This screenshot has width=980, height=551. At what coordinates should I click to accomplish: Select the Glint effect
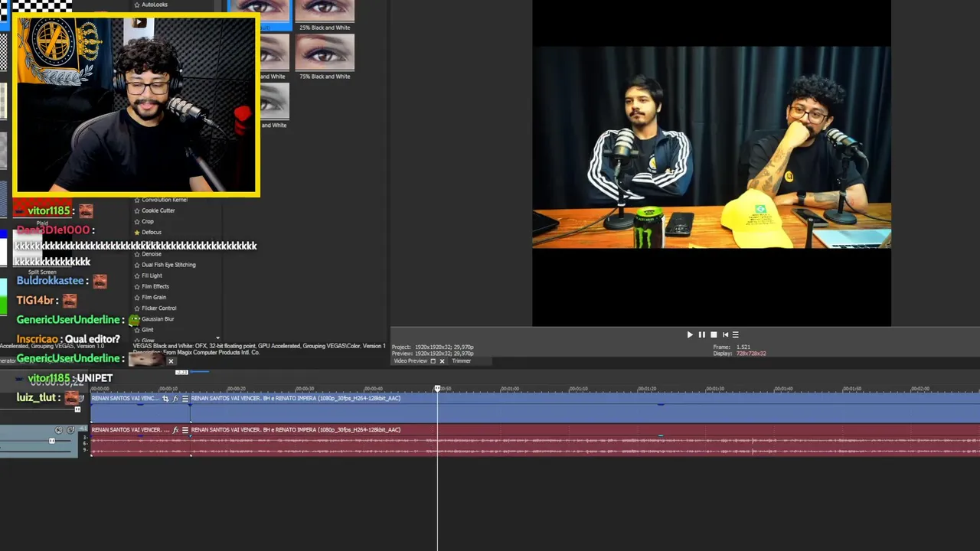[x=148, y=330]
